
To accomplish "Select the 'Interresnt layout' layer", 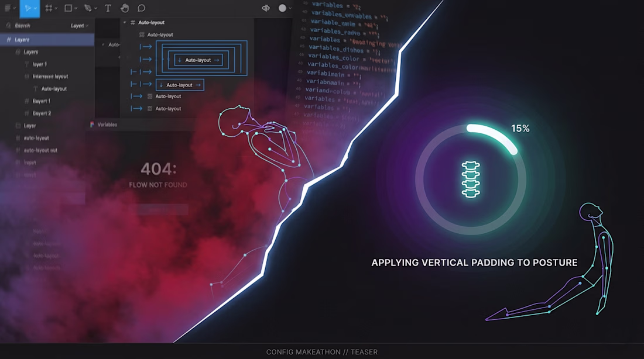I will coord(47,77).
